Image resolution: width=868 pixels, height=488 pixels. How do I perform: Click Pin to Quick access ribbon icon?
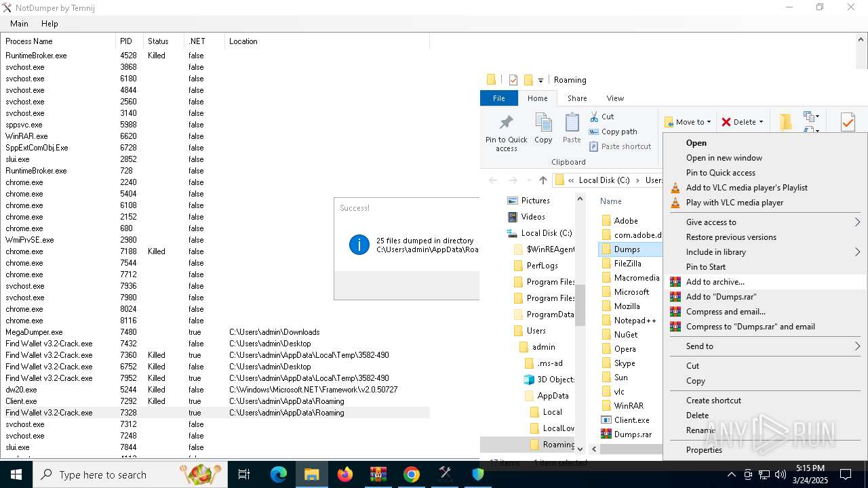(x=506, y=132)
